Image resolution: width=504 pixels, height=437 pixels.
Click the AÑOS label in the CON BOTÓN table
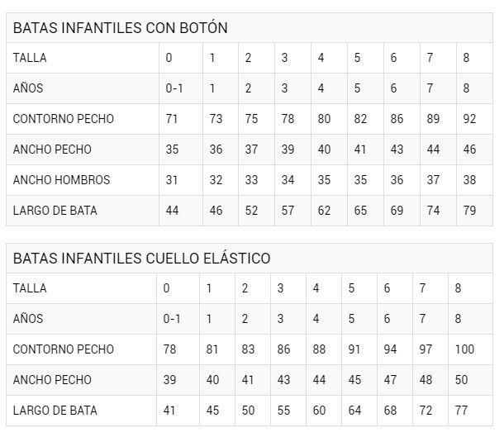pyautogui.click(x=28, y=88)
